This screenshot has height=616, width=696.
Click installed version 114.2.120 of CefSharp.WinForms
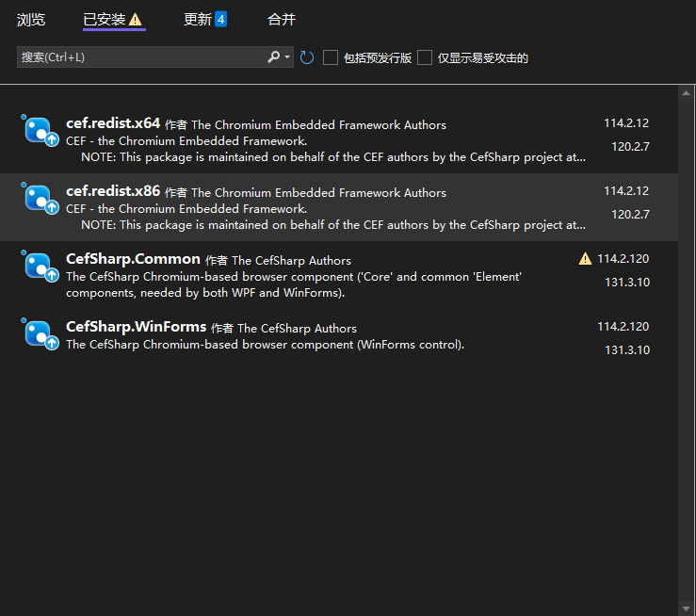tap(623, 327)
